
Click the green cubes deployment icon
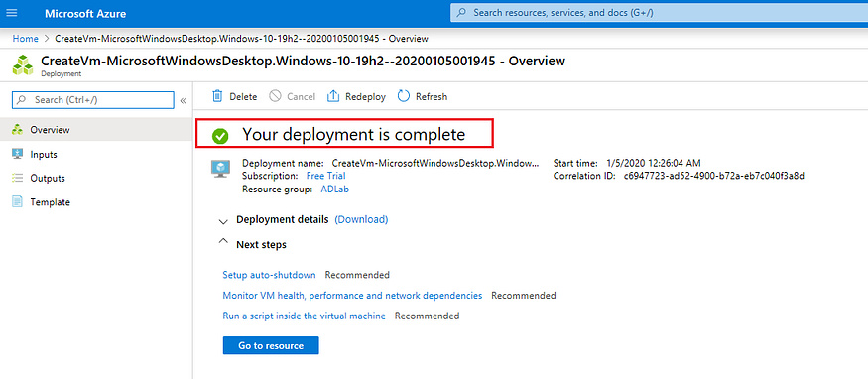click(23, 64)
